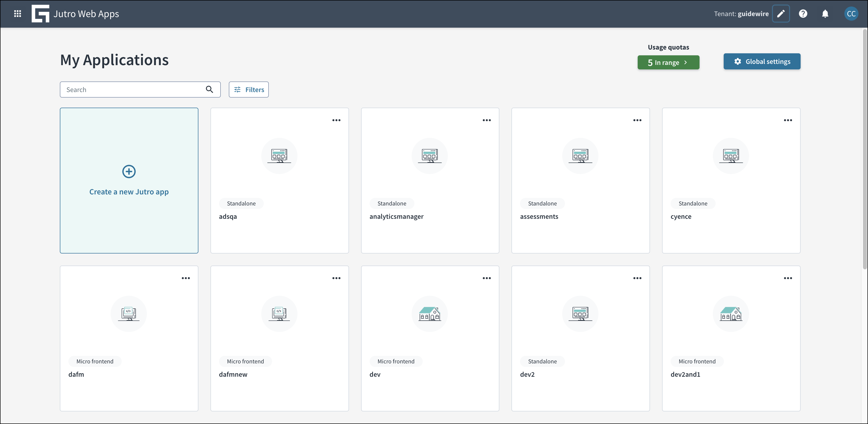Viewport: 868px width, 424px height.
Task: Open the dafm app overflow menu
Action: 186,278
